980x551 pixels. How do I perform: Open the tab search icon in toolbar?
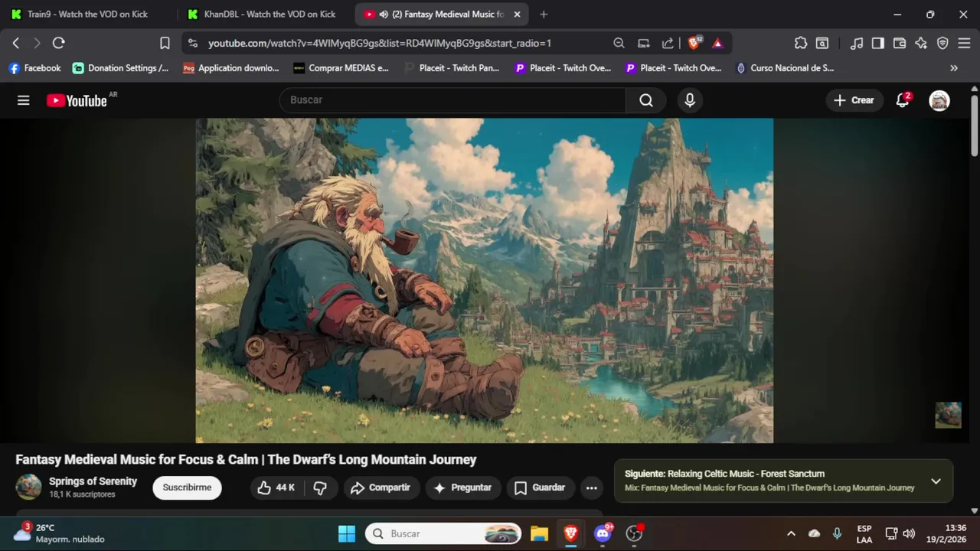[x=822, y=43]
